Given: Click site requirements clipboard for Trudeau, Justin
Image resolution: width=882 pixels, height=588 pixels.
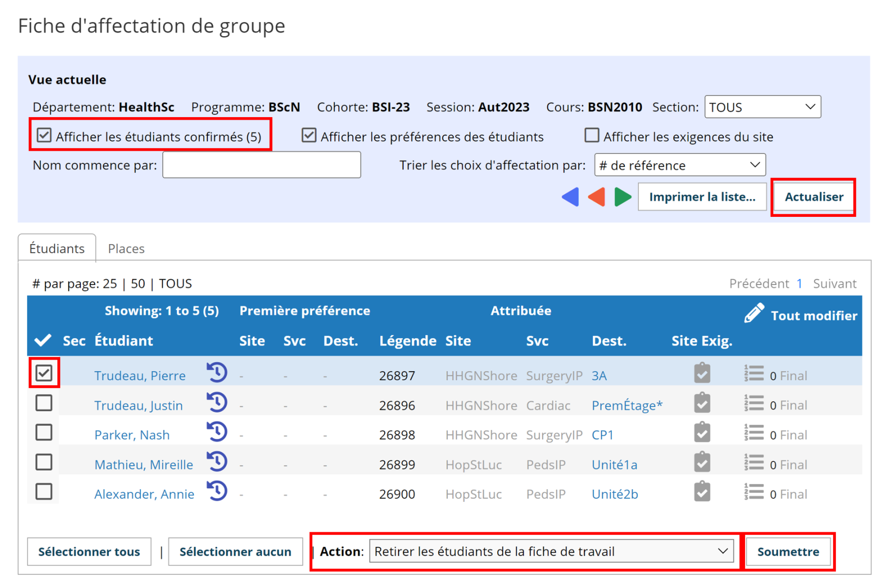Looking at the screenshot, I should click(x=702, y=403).
